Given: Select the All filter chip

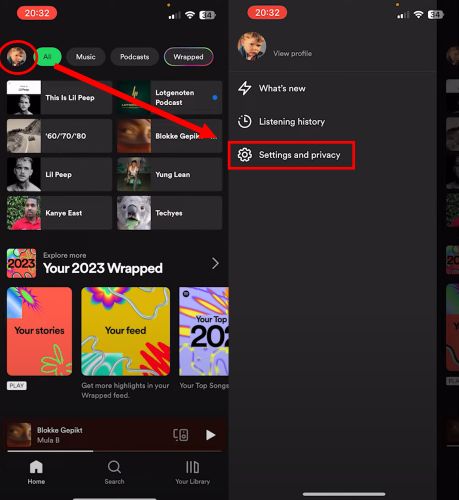Looking at the screenshot, I should 48,57.
